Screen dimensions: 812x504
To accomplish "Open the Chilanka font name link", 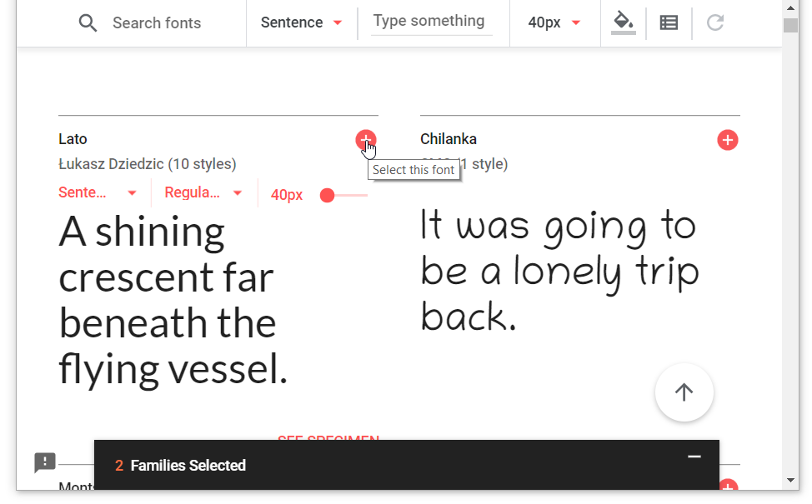I will pyautogui.click(x=449, y=139).
